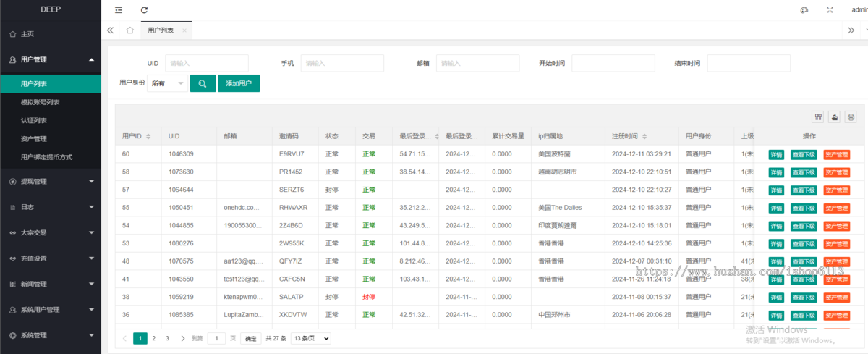Viewport: 868px width, 354px height.
Task: Open the column filter grid icon
Action: pyautogui.click(x=818, y=117)
